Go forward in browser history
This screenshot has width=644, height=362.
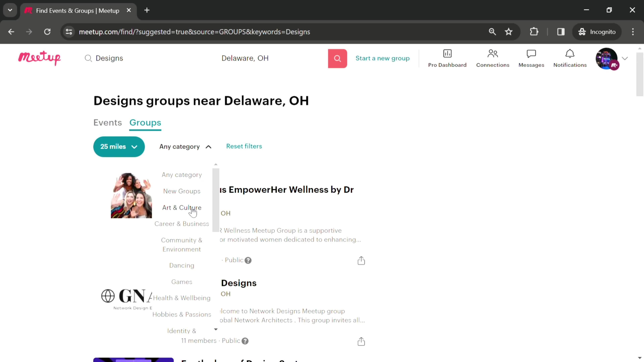coord(29,32)
